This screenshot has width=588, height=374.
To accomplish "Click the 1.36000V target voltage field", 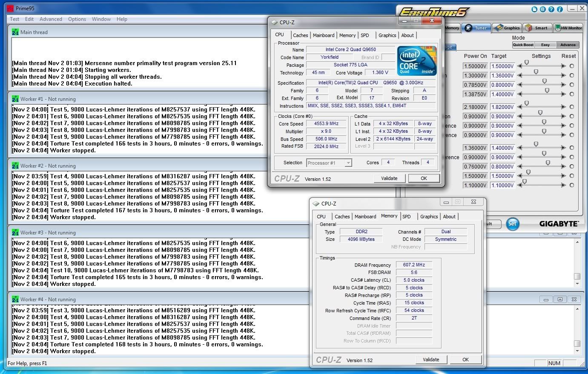I will point(502,75).
